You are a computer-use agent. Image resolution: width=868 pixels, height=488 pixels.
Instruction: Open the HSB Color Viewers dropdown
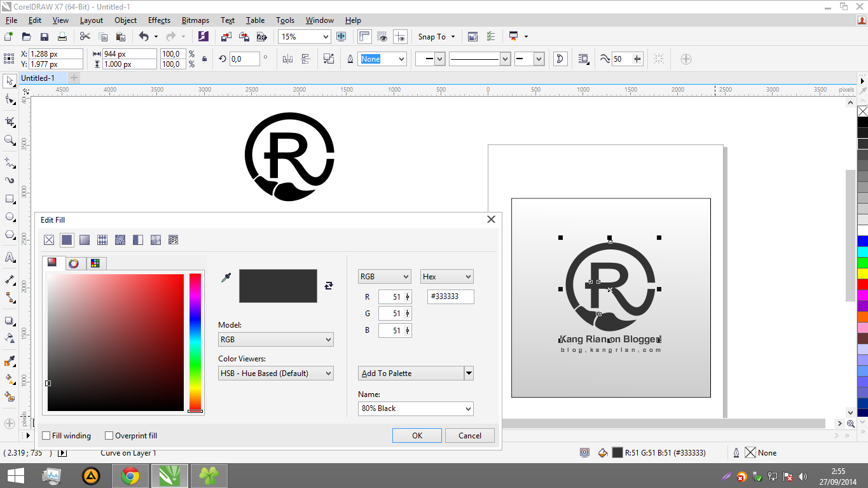pyautogui.click(x=276, y=373)
